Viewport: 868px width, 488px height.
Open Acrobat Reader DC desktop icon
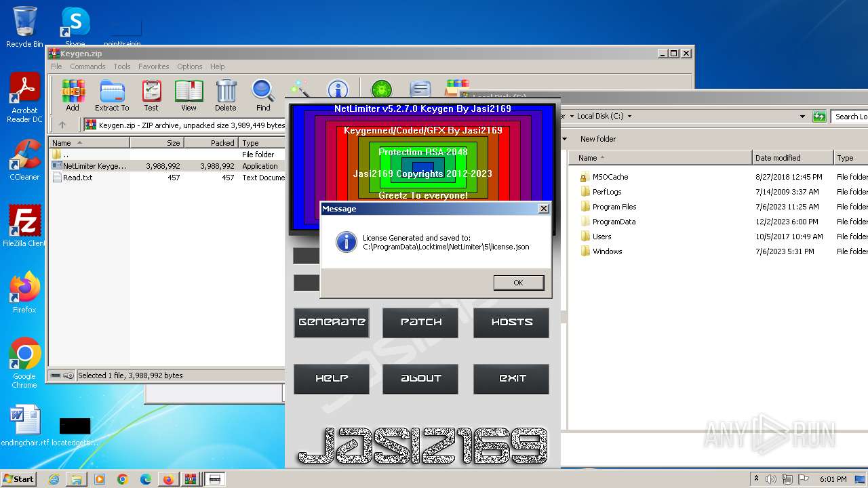(24, 98)
